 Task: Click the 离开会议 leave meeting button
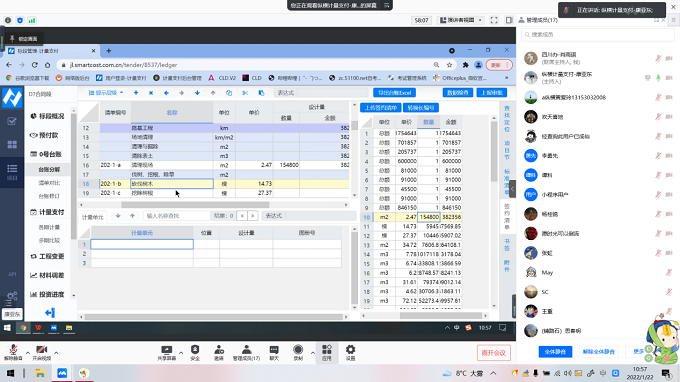[x=494, y=353]
